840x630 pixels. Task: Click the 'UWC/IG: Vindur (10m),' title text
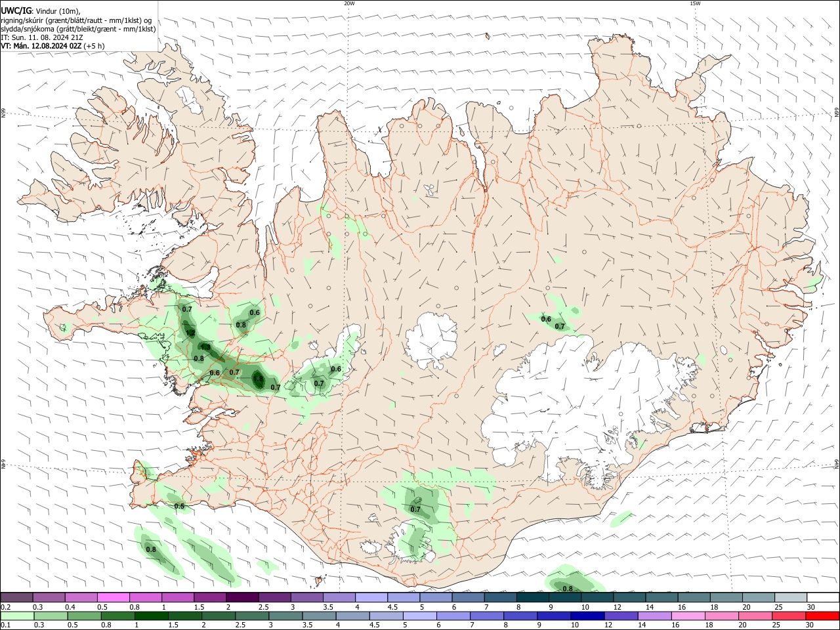(x=41, y=10)
